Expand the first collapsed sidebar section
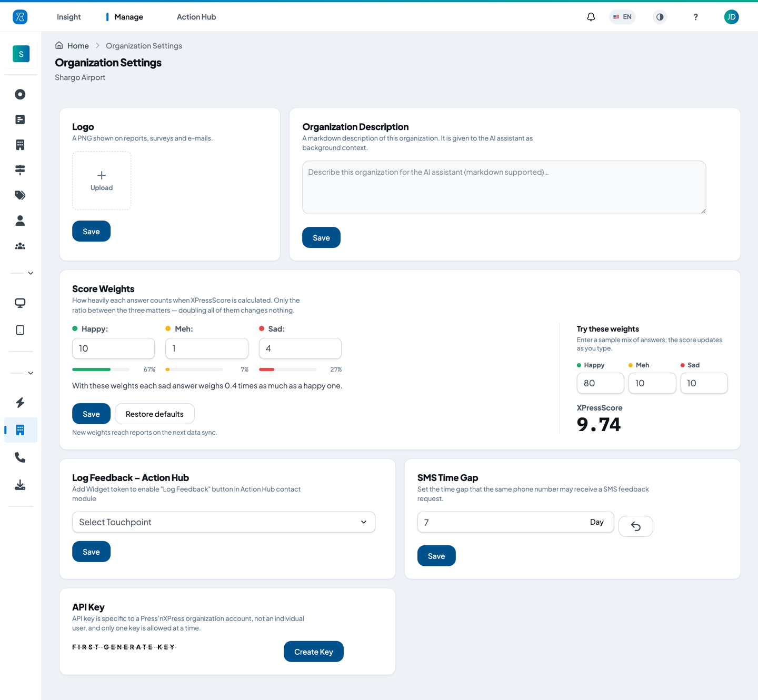The width and height of the screenshot is (758, 700). (31, 273)
